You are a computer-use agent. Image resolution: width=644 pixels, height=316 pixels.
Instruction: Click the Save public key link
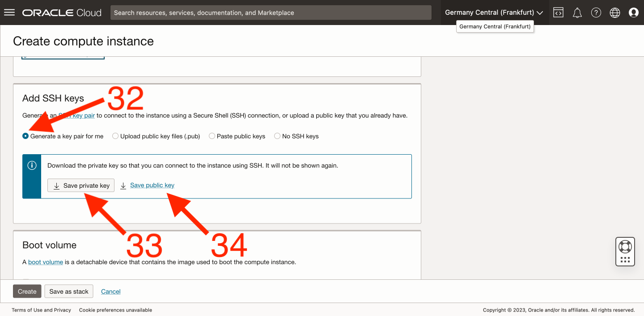[x=152, y=185]
